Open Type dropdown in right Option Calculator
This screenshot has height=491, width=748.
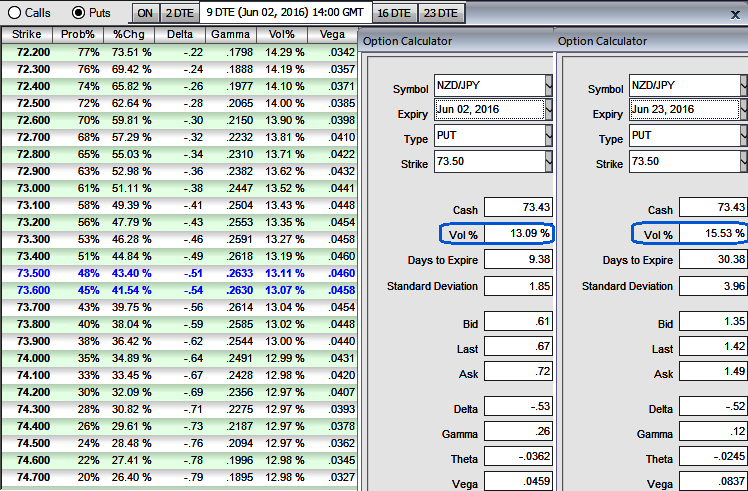point(744,136)
